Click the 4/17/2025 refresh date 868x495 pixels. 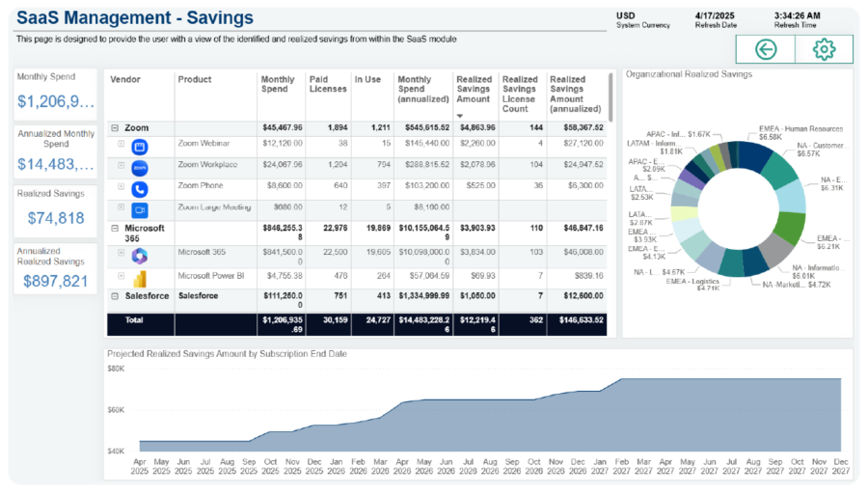[x=715, y=15]
